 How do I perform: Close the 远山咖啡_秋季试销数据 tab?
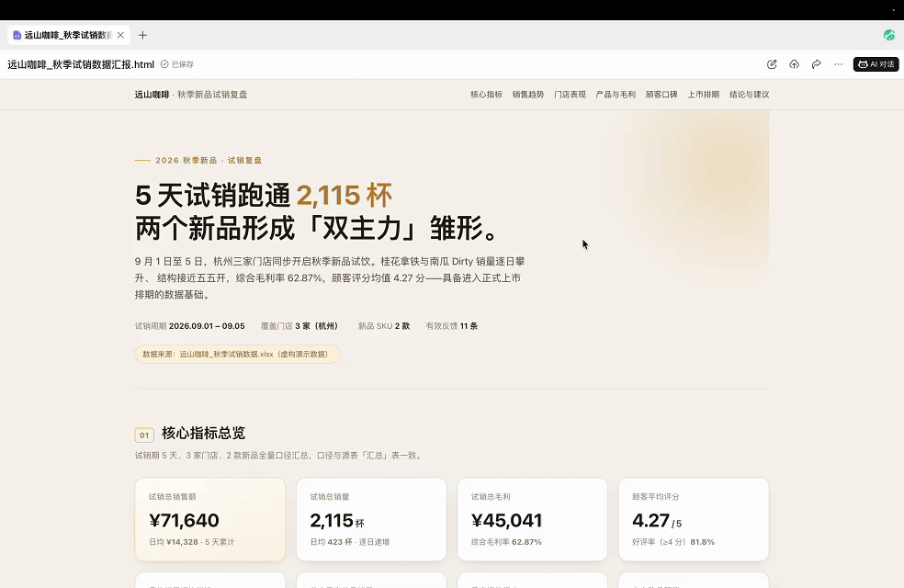click(x=120, y=35)
